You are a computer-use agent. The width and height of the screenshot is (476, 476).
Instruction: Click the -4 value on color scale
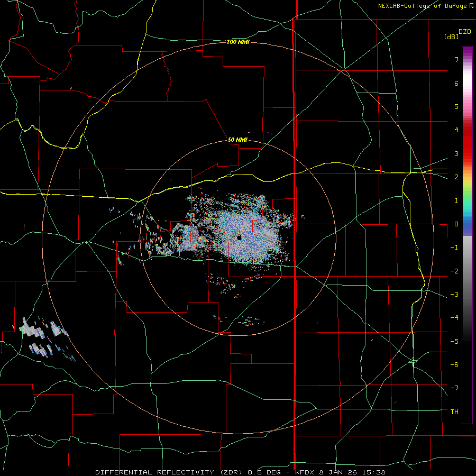[x=454, y=318]
